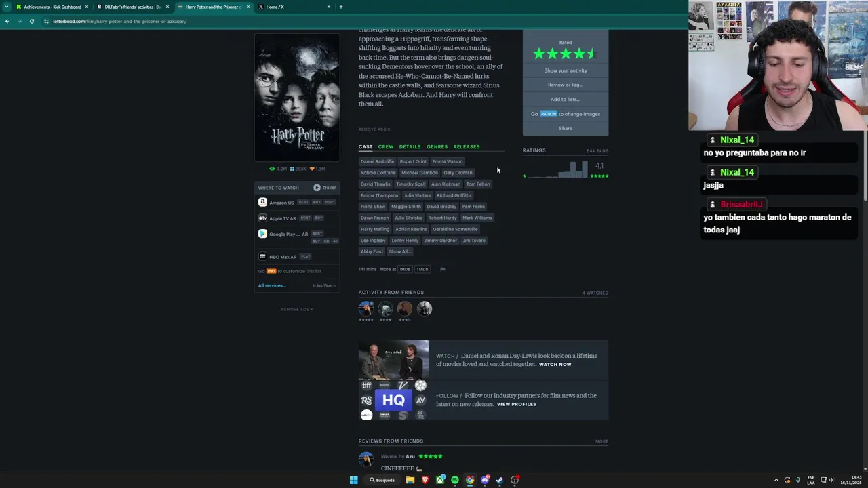The image size is (868, 488).
Task: Open Discord from the taskbar
Action: click(x=485, y=480)
